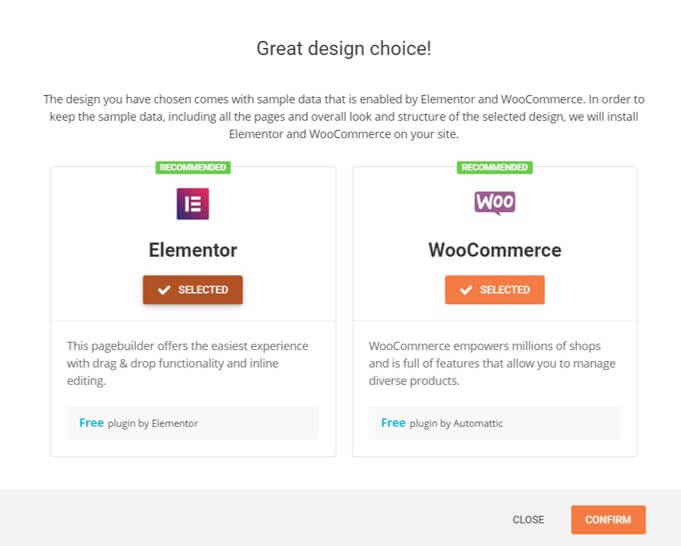This screenshot has height=546, width=681.
Task: Toggle the WooCommerce SELECTED button
Action: click(494, 290)
